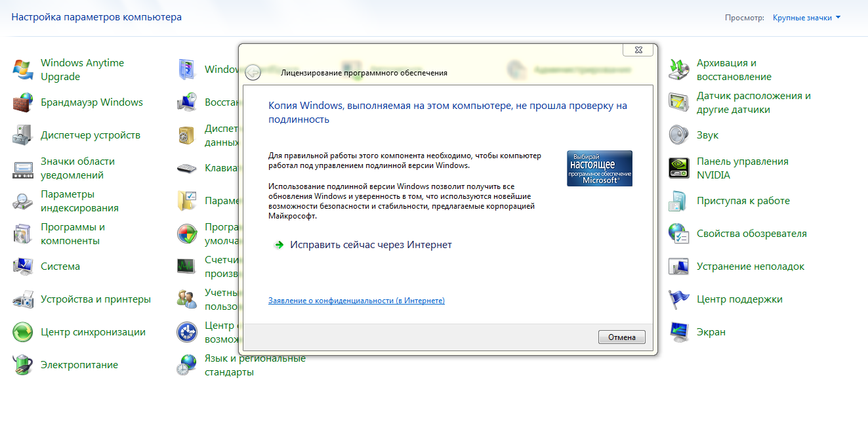This screenshot has width=868, height=424.
Task: Open Windows Anytime Upgrade icon
Action: [23, 70]
